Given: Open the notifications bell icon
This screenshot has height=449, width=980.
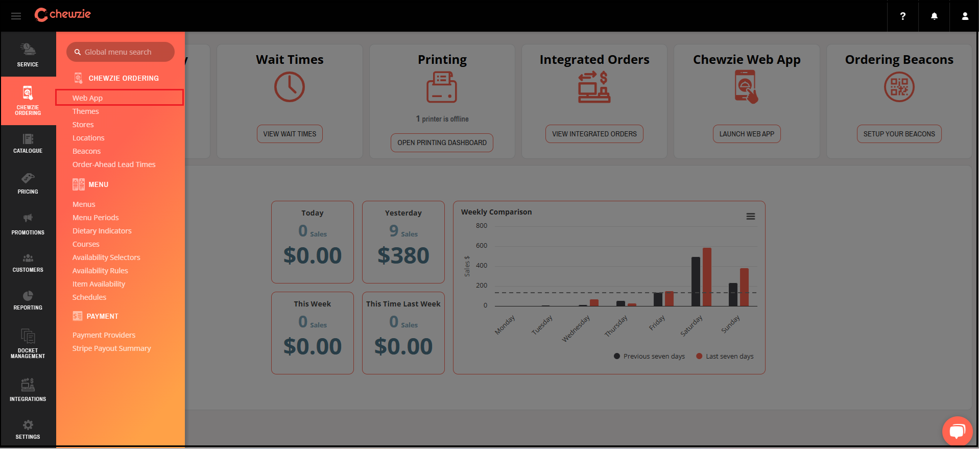Looking at the screenshot, I should pos(934,16).
